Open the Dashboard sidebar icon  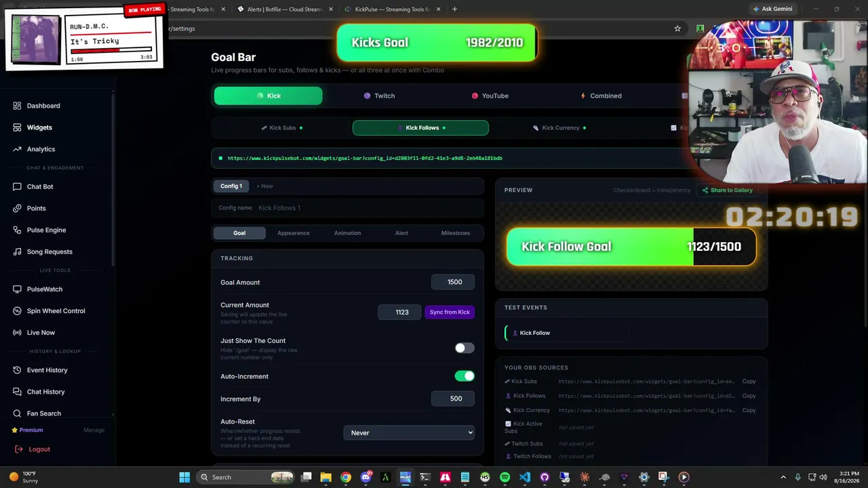[17, 106]
